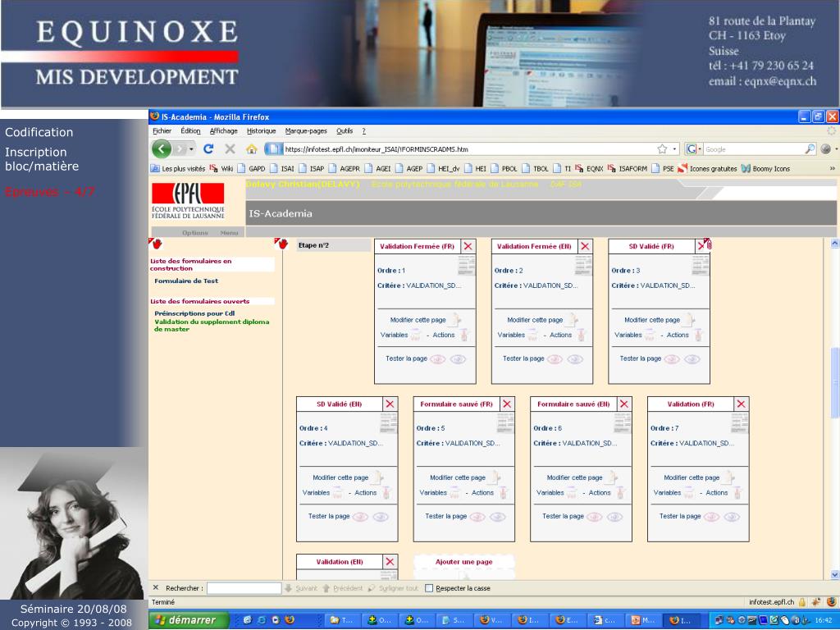Viewport: 840px width, 630px height.
Task: Open the ISAFORM bookmark
Action: click(628, 168)
